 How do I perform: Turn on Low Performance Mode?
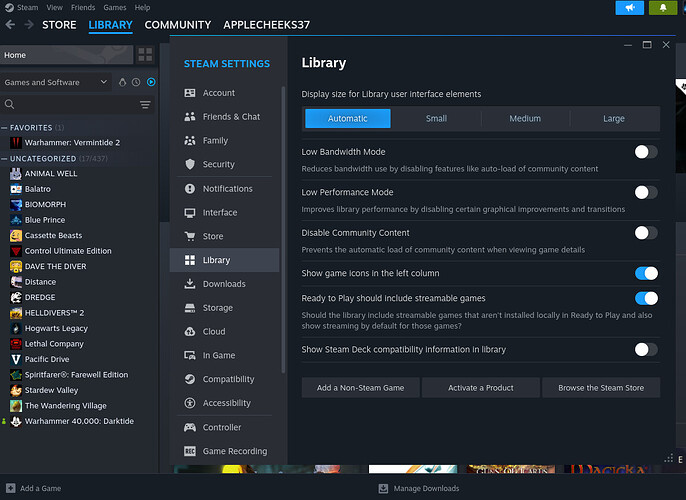(x=646, y=192)
